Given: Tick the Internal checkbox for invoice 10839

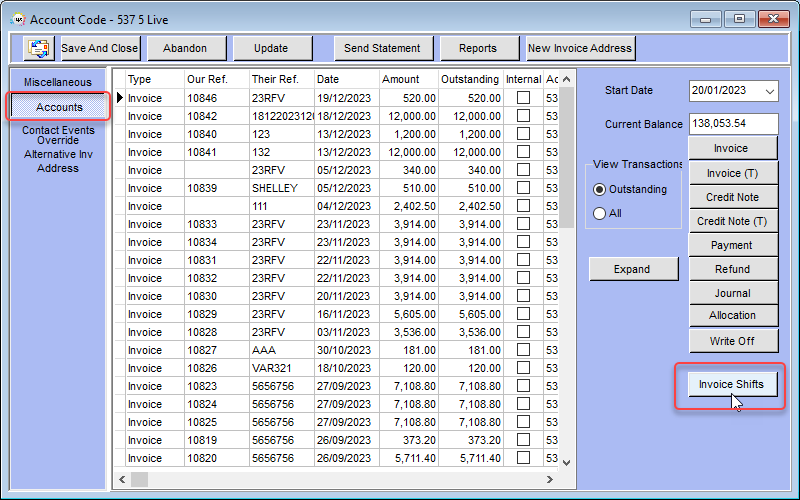Looking at the screenshot, I should click(523, 188).
